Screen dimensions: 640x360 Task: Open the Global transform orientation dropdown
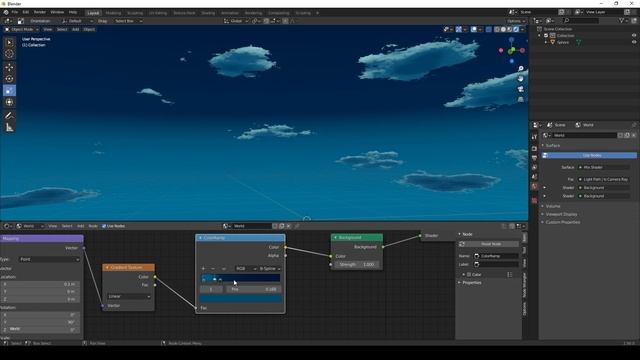coord(236,21)
